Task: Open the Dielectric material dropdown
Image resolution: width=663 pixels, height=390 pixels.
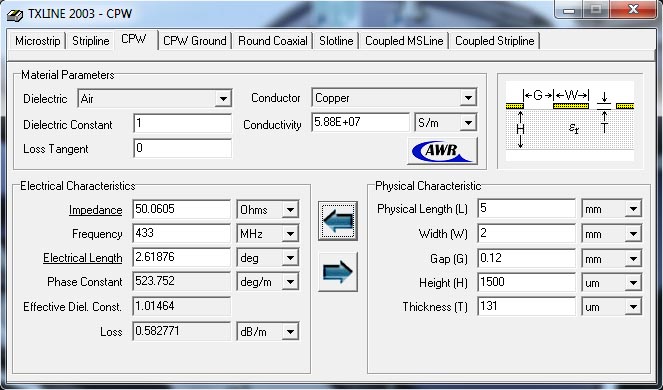Action: 223,99
